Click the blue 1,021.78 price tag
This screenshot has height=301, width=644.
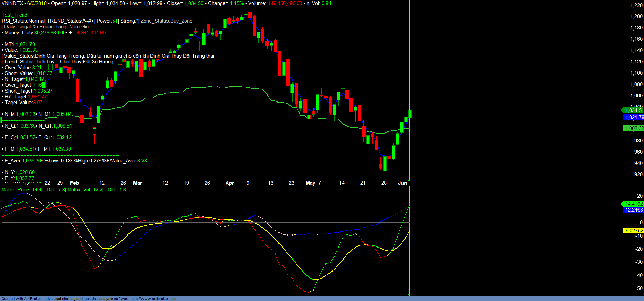tap(634, 117)
